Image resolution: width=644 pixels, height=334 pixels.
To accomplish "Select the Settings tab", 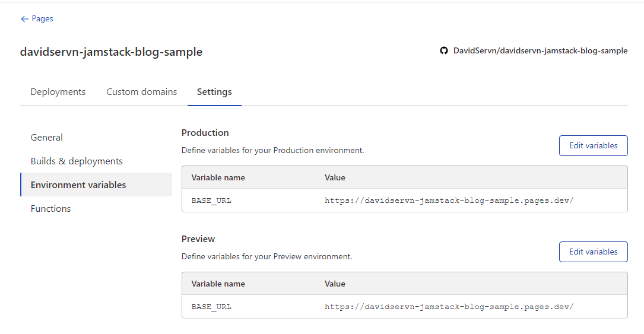I will point(214,92).
